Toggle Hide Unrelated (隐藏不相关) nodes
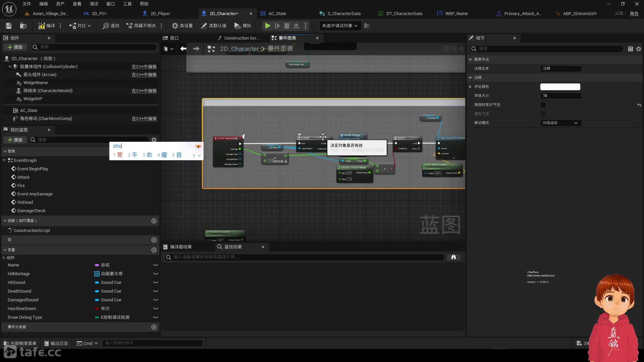Viewport: 644px width, 362px height. [x=141, y=26]
